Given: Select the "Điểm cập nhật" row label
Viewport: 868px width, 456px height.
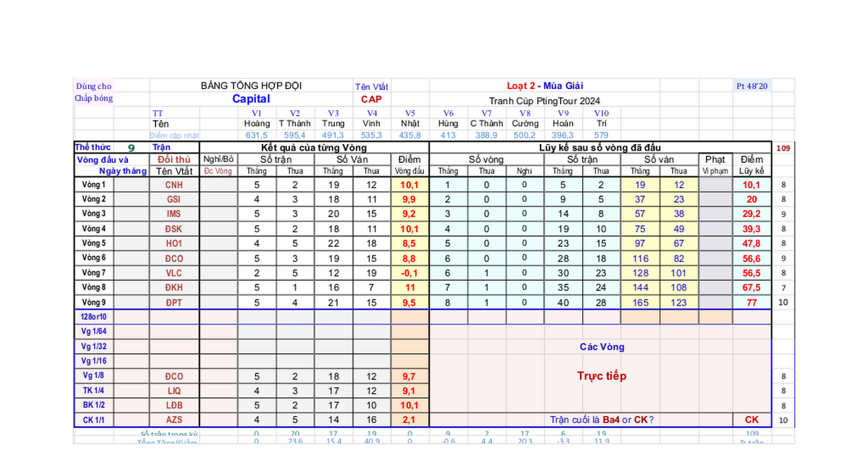Looking at the screenshot, I should (174, 135).
